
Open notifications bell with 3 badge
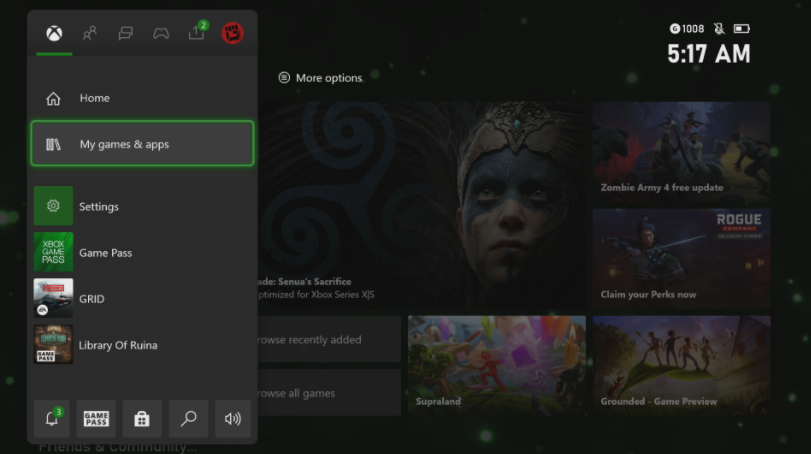[52, 418]
